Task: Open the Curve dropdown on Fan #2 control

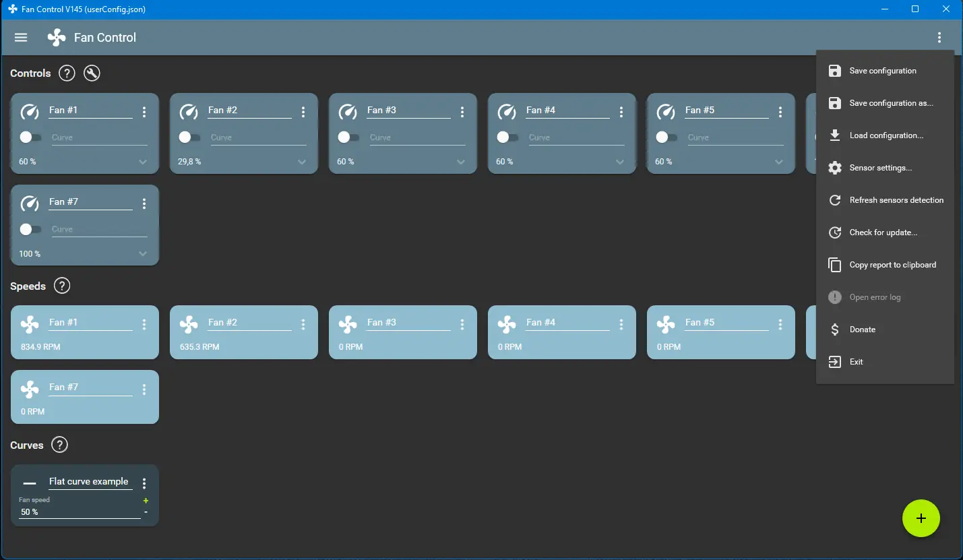Action: point(258,137)
